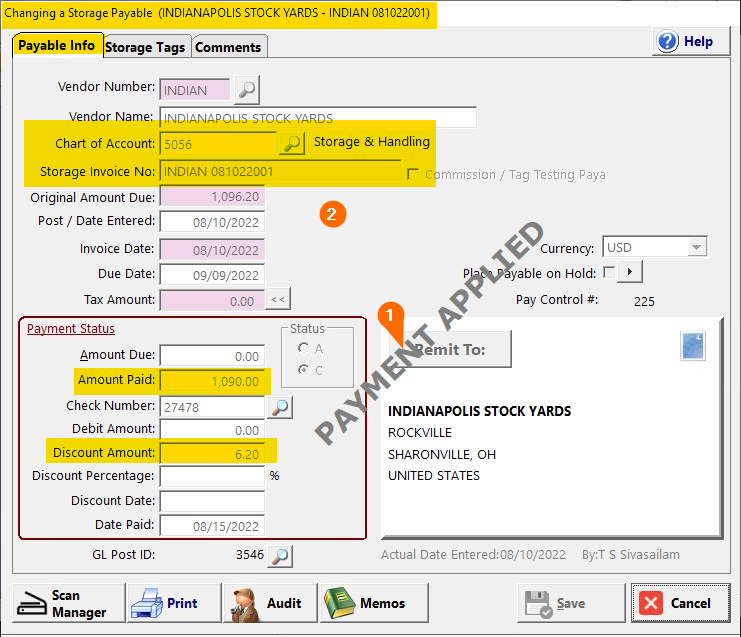Click the 'Storage & Handling' account description
741x637 pixels.
(x=372, y=142)
